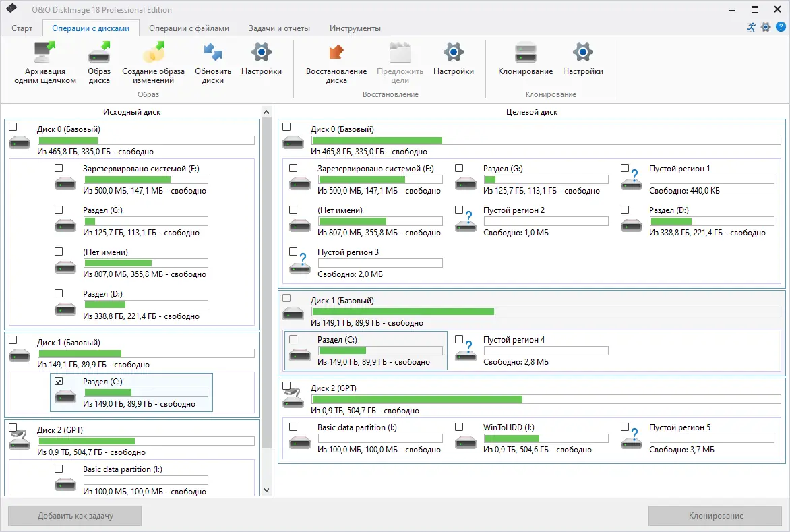Click target text 'Свободно: 2,8 МБ'
790x532 pixels.
click(516, 362)
